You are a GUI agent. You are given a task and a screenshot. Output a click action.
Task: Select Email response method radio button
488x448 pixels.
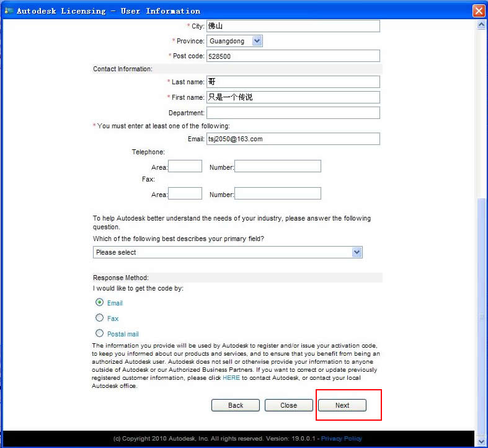(99, 302)
